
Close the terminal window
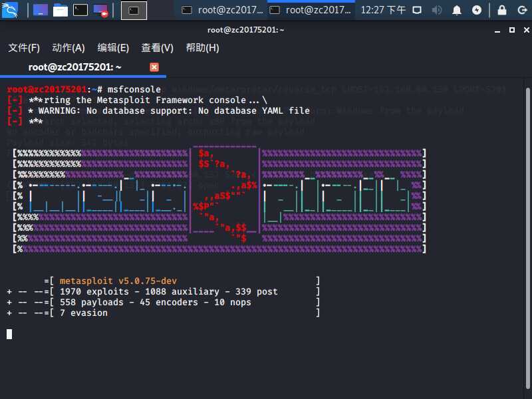[x=527, y=30]
